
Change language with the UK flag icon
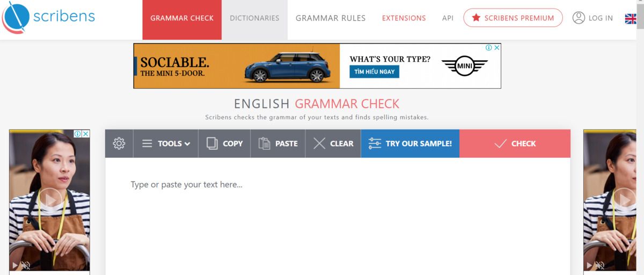click(631, 19)
